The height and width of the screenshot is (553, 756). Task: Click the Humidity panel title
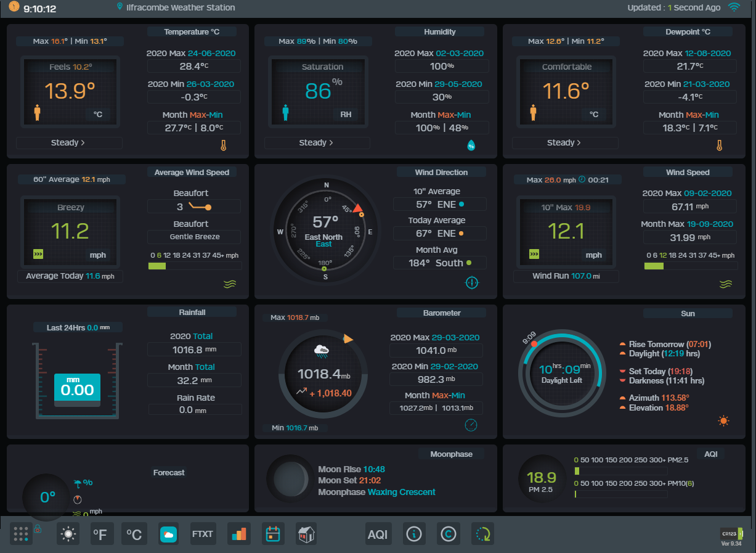click(440, 32)
